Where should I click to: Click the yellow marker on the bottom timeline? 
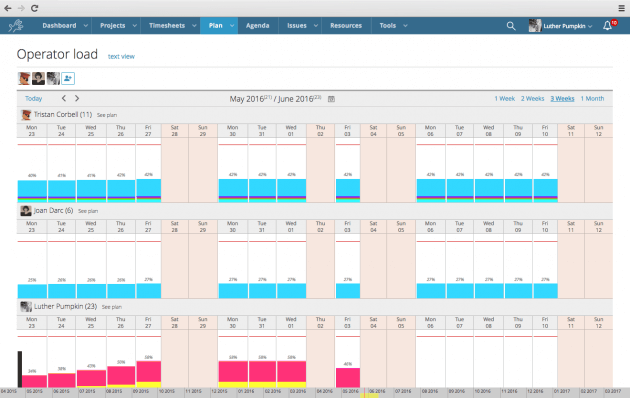370,396
